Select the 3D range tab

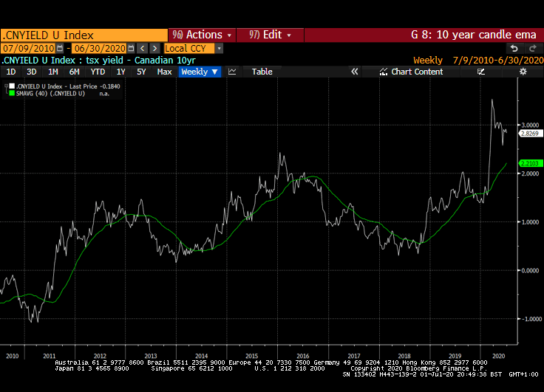[x=32, y=72]
